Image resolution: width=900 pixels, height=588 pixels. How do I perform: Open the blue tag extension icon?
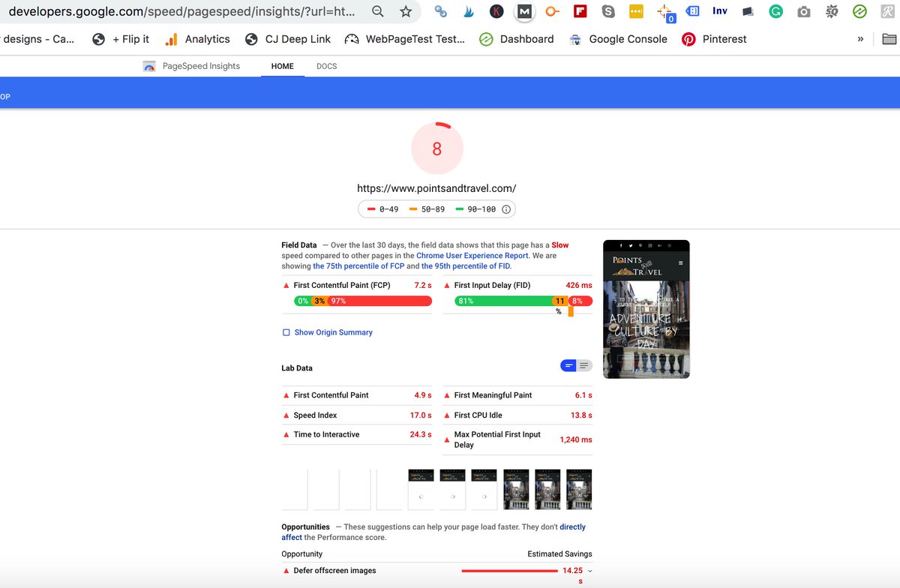[x=693, y=11]
